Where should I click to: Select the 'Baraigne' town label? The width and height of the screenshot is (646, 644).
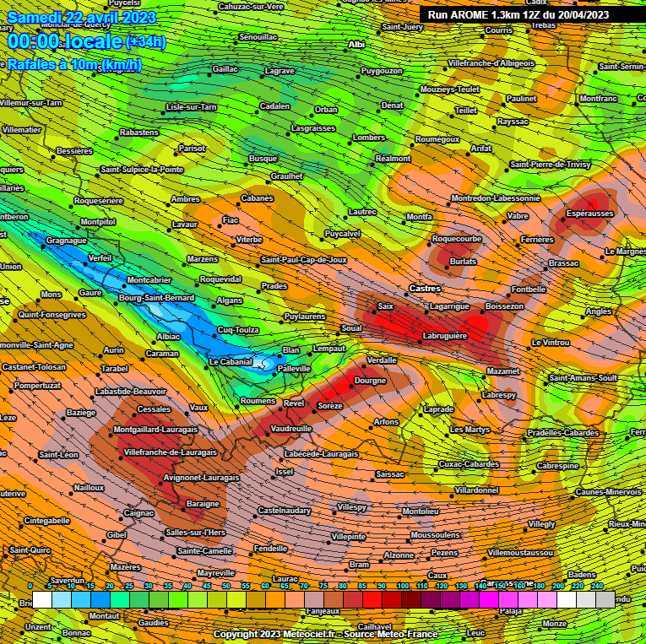[x=203, y=504]
